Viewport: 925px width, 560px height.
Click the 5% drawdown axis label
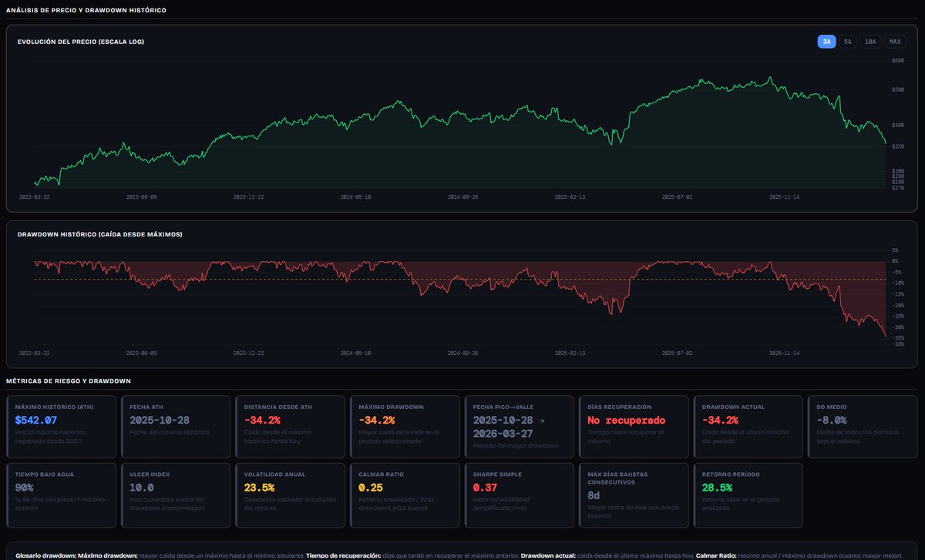coord(895,250)
